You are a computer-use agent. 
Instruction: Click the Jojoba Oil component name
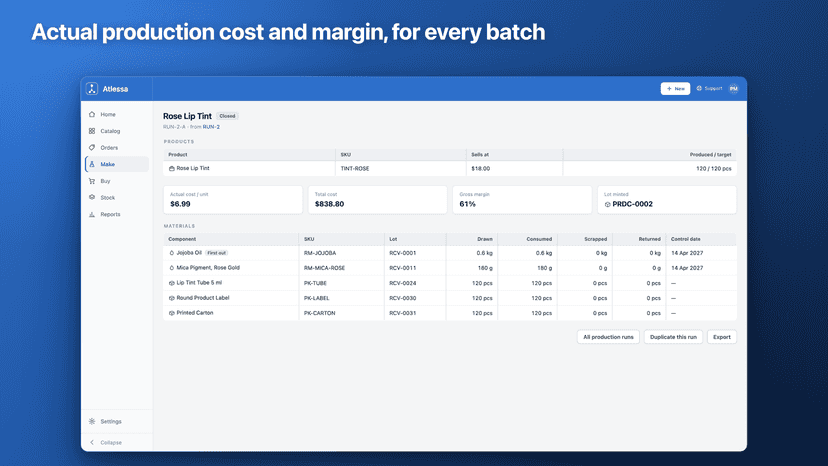pyautogui.click(x=189, y=253)
